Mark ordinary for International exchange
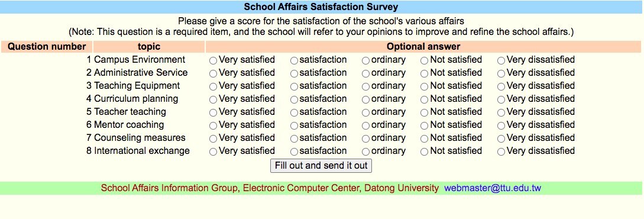The height and width of the screenshot is (219, 644). click(x=365, y=152)
